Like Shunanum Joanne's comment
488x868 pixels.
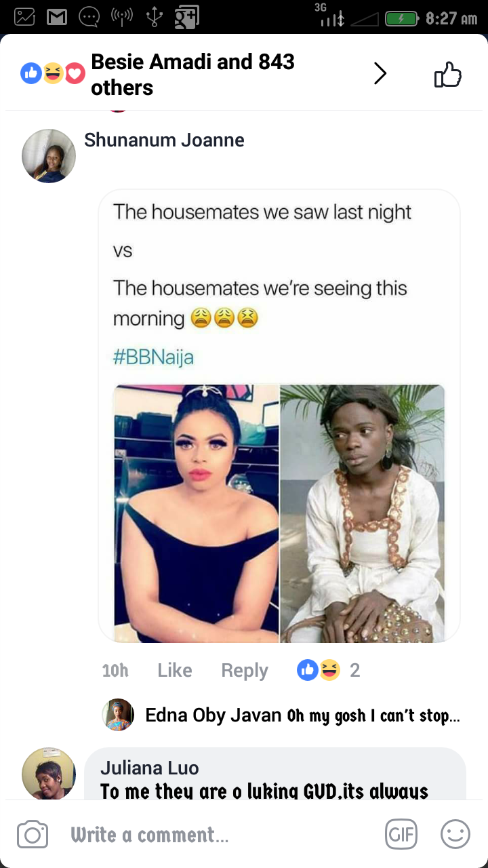(175, 671)
